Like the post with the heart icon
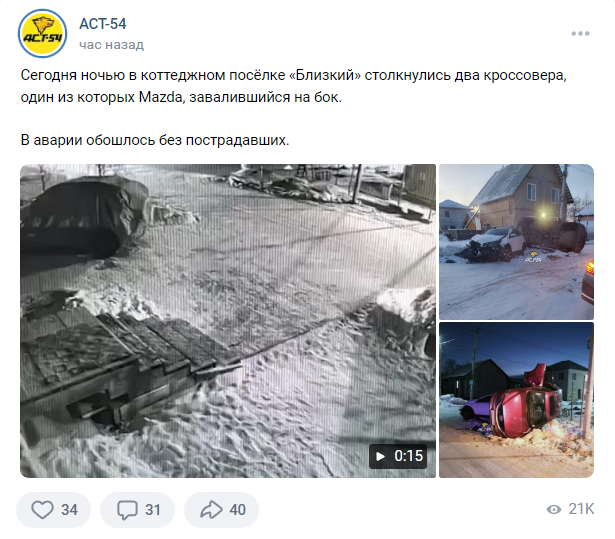The height and width of the screenshot is (539, 615). [x=42, y=510]
